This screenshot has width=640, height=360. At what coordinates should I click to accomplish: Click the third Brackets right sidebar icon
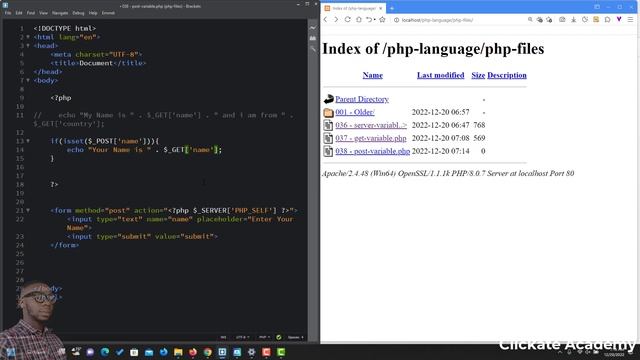(x=313, y=49)
